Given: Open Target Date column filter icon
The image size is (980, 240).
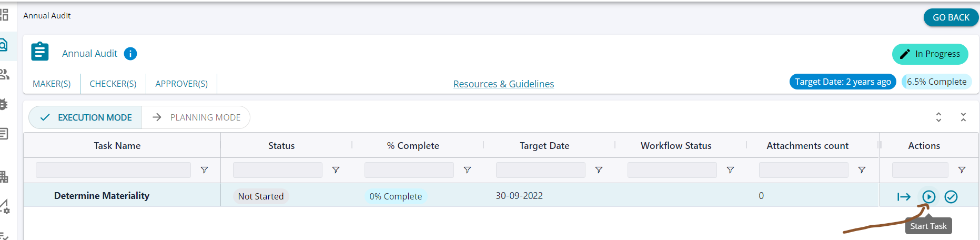Looking at the screenshot, I should [599, 170].
